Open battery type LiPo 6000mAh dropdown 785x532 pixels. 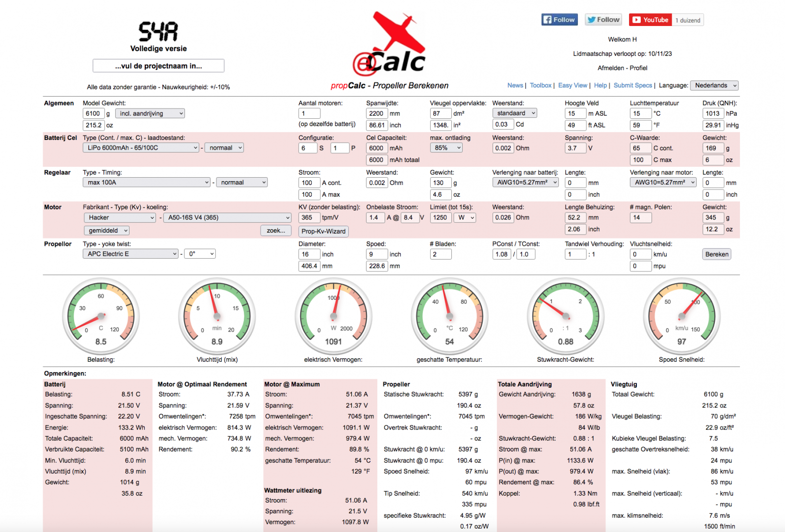pos(141,148)
